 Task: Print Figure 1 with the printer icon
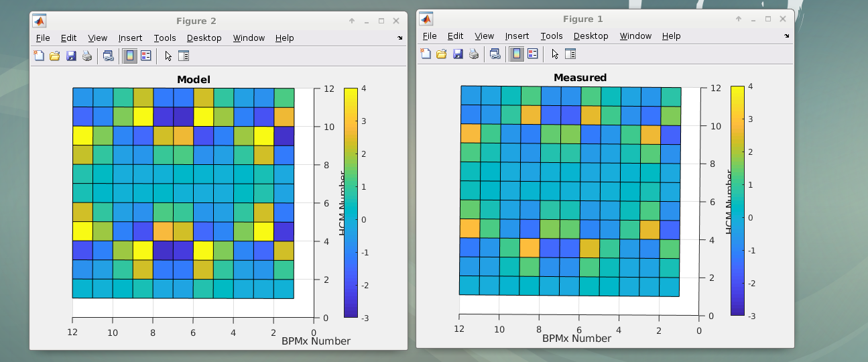(x=474, y=54)
